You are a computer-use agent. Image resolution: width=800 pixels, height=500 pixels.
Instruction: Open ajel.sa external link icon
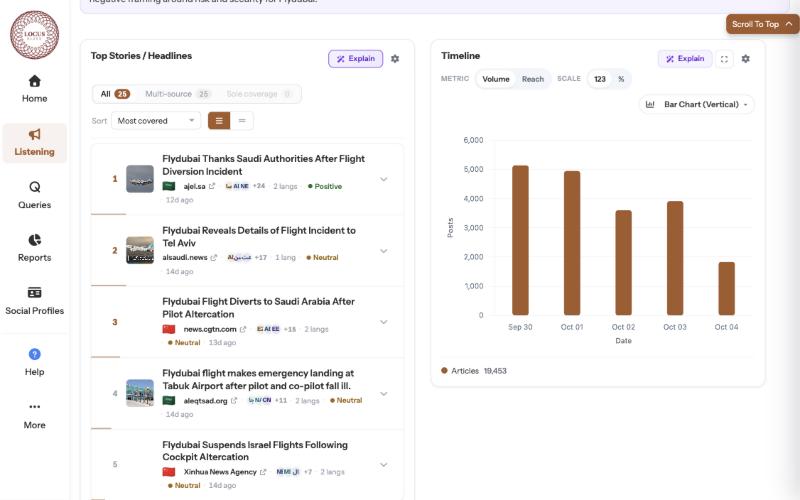[x=212, y=186]
